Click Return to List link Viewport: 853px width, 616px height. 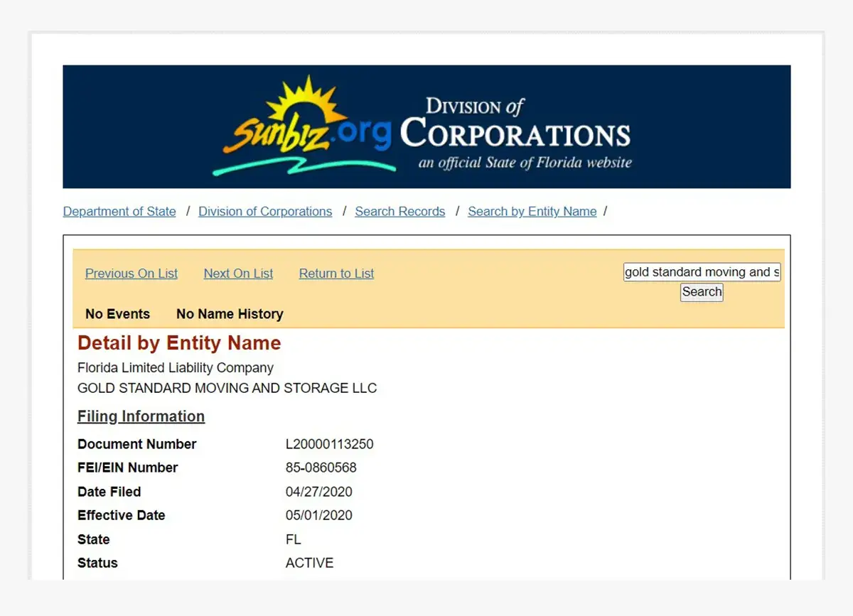[336, 274]
